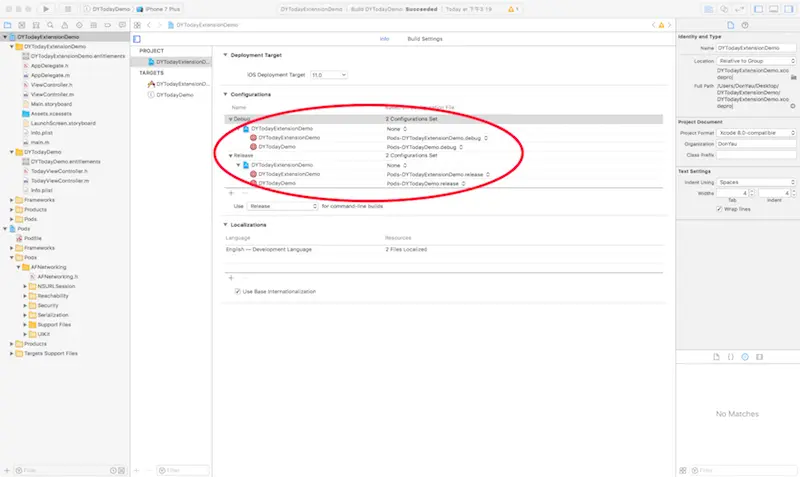The height and width of the screenshot is (477, 800).
Task: Click the Stop button in toolbar
Action: (x=68, y=9)
